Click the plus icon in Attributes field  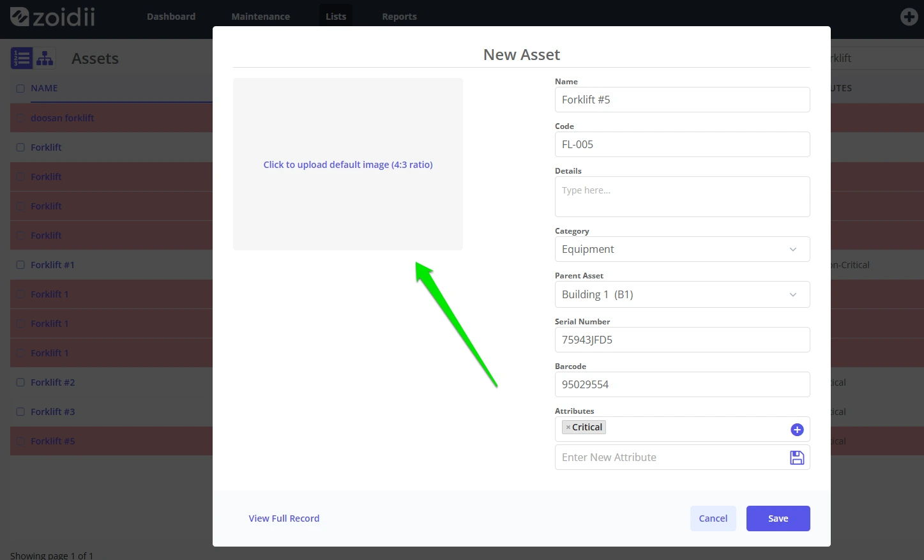coord(797,430)
